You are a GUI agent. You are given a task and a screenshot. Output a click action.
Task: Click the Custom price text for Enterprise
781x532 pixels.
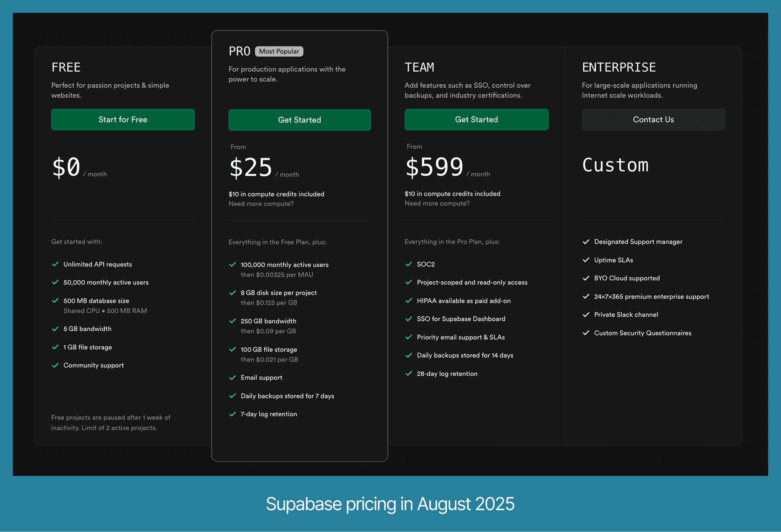coord(615,165)
